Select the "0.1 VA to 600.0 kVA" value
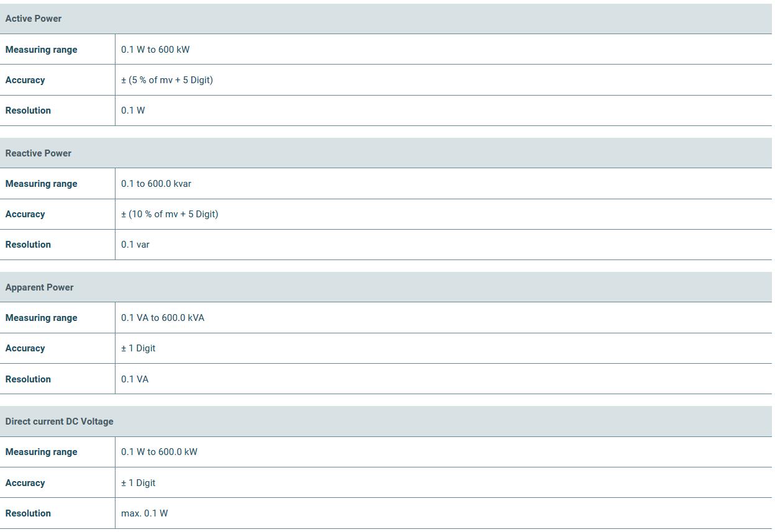The height and width of the screenshot is (532, 775). pyautogui.click(x=163, y=318)
